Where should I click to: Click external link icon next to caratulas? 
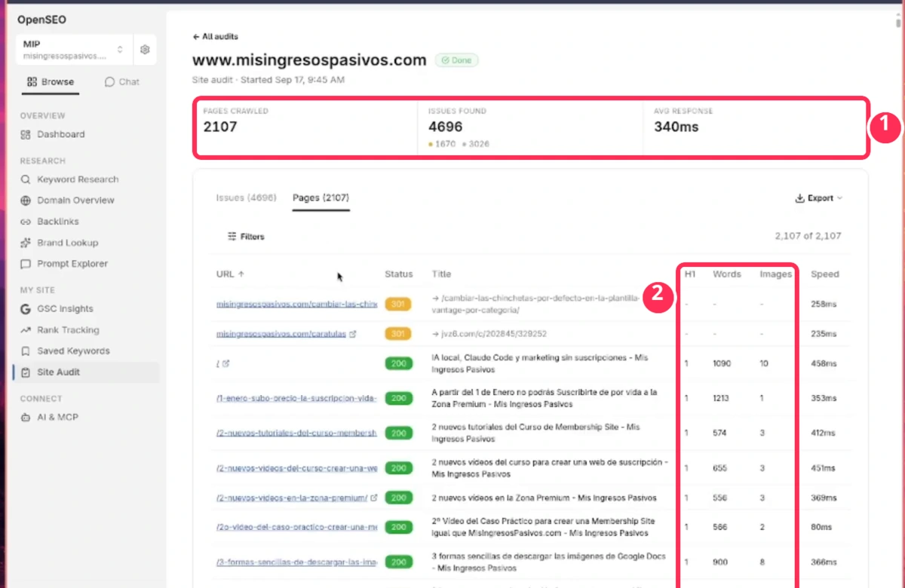click(354, 333)
